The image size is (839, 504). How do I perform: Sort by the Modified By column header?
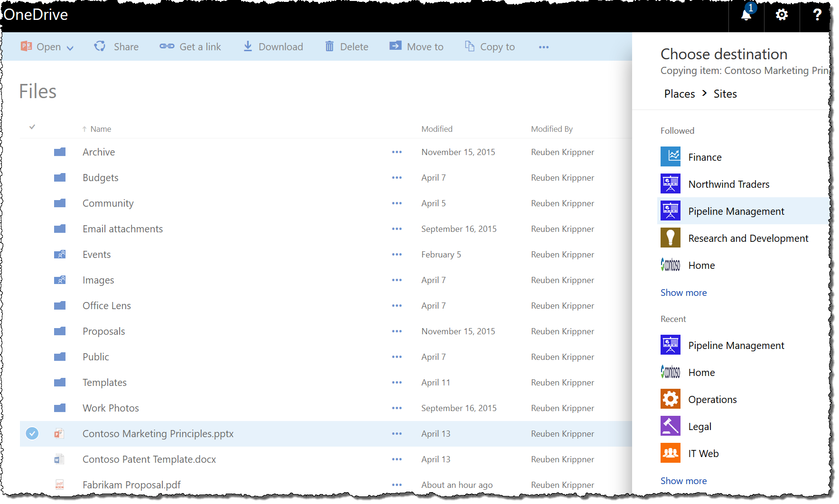pyautogui.click(x=551, y=129)
